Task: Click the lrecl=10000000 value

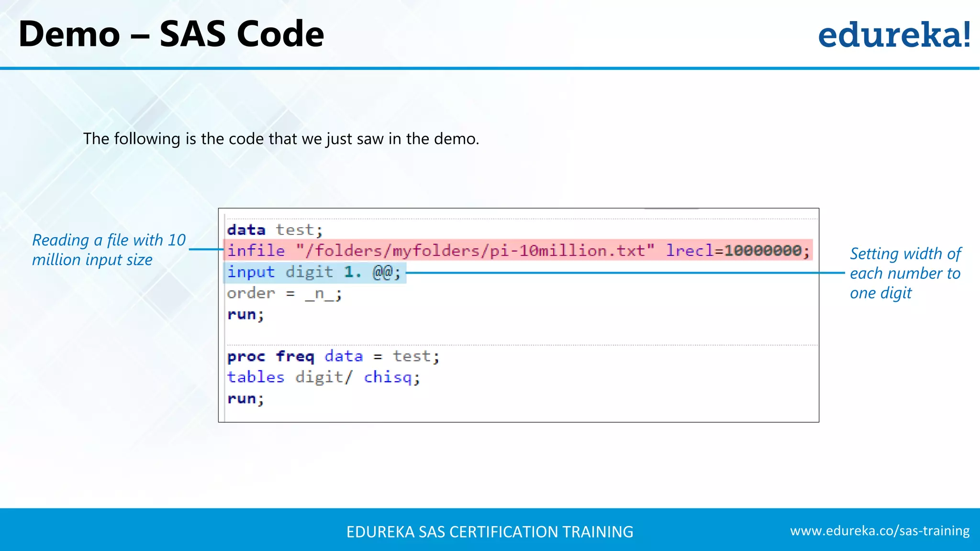Action: click(737, 251)
